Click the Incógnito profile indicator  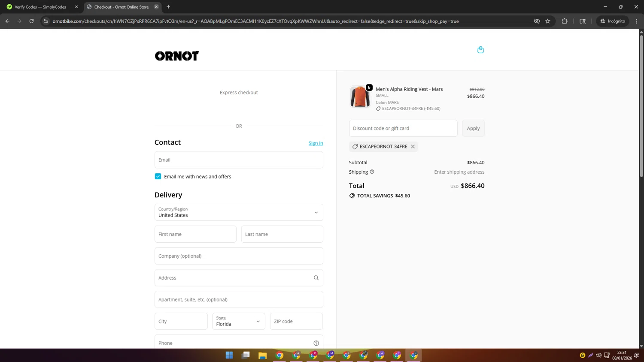tap(613, 21)
